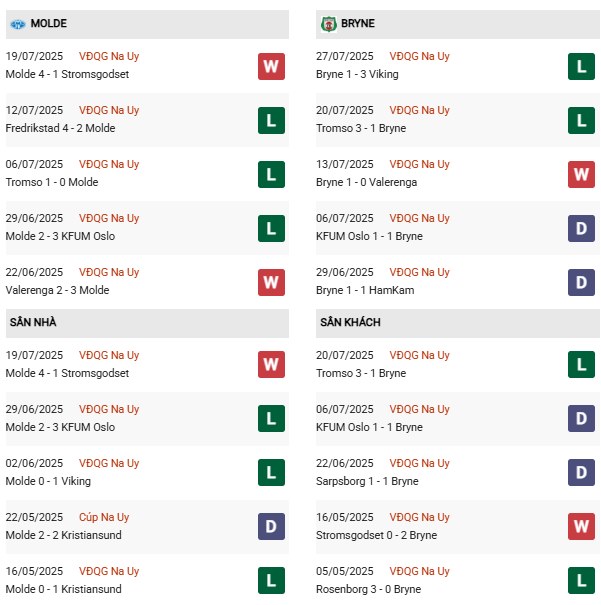Viewport: 601px width, 605px height.
Task: Click W badge for Molde 4-1 Stromsgodset top row
Action: point(271,66)
